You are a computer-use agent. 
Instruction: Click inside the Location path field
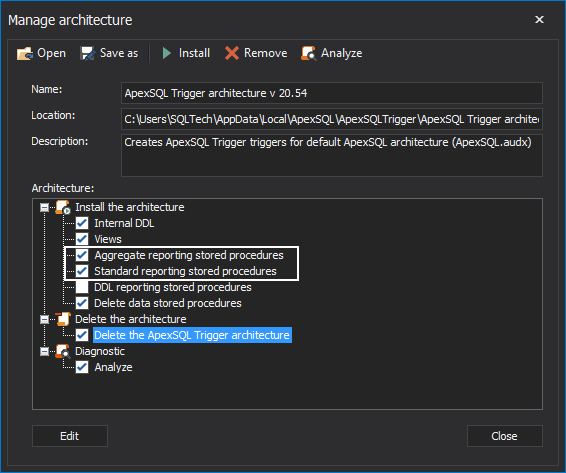coord(332,119)
